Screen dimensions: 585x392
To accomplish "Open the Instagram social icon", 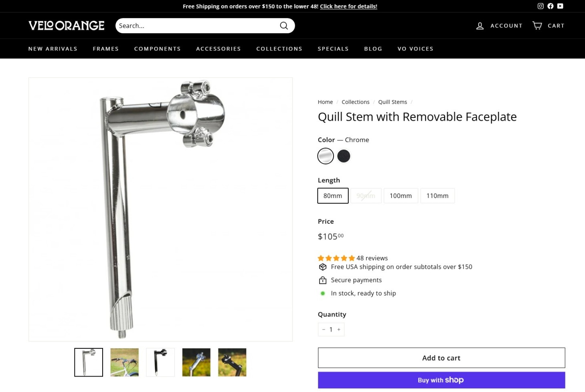I will click(540, 6).
